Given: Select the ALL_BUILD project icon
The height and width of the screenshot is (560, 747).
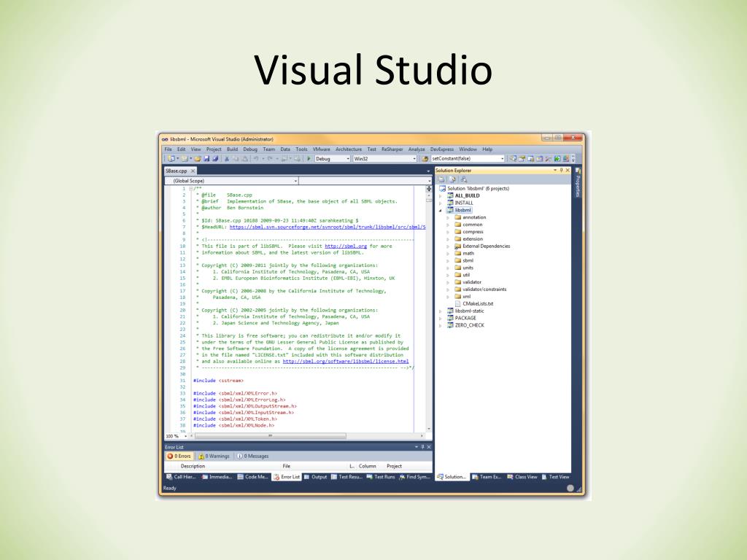Looking at the screenshot, I should coord(450,195).
